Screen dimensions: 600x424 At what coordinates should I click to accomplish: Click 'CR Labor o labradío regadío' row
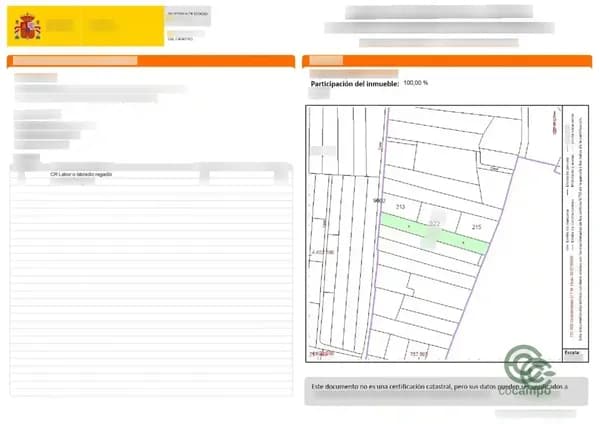tap(81, 174)
